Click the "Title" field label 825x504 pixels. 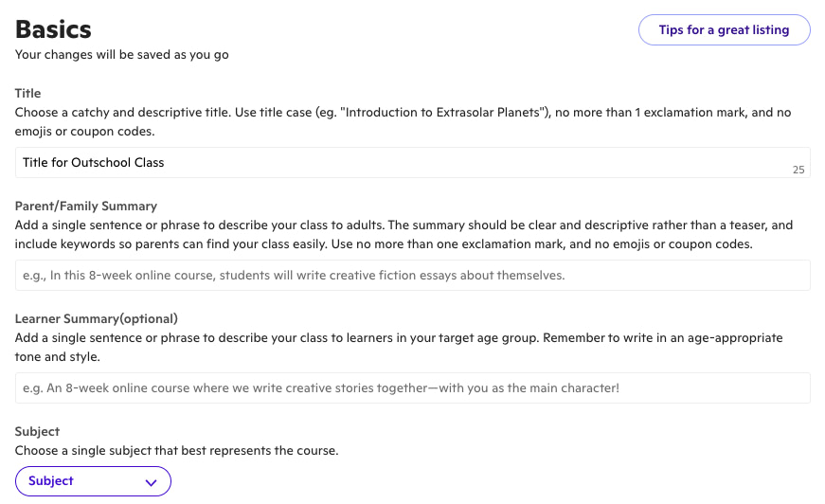tap(28, 93)
